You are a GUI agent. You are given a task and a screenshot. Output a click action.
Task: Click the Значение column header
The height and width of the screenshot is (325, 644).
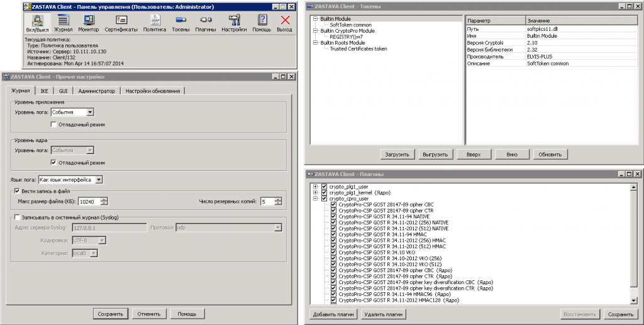tap(582, 21)
